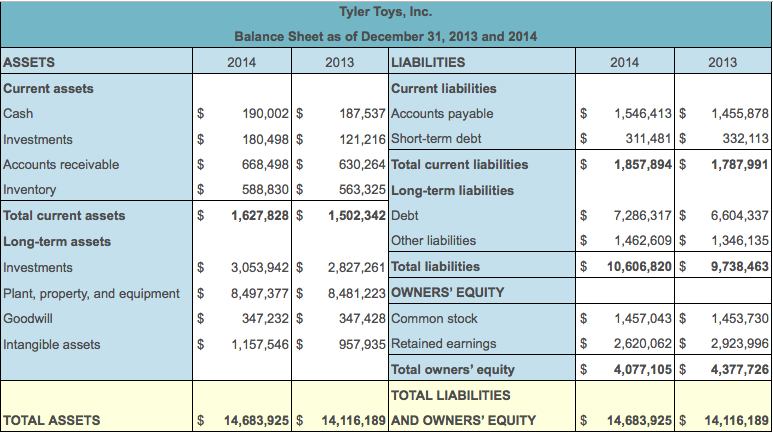This screenshot has height=434, width=773.
Task: Click total liabilities value 10,606,820
Action: point(639,267)
